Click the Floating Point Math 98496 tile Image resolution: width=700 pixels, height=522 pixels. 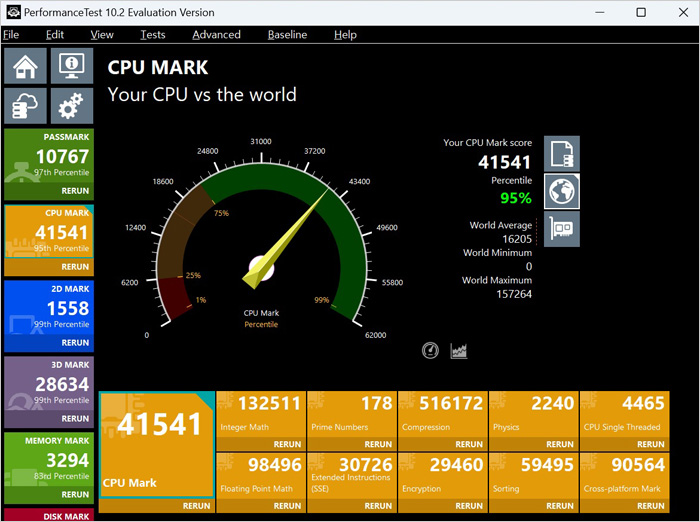tap(261, 476)
